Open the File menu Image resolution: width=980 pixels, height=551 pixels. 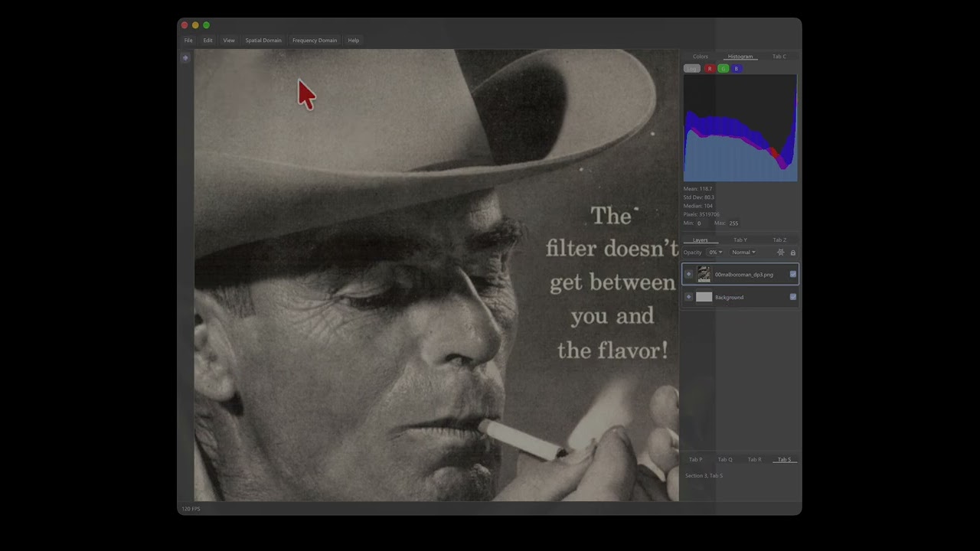point(188,41)
